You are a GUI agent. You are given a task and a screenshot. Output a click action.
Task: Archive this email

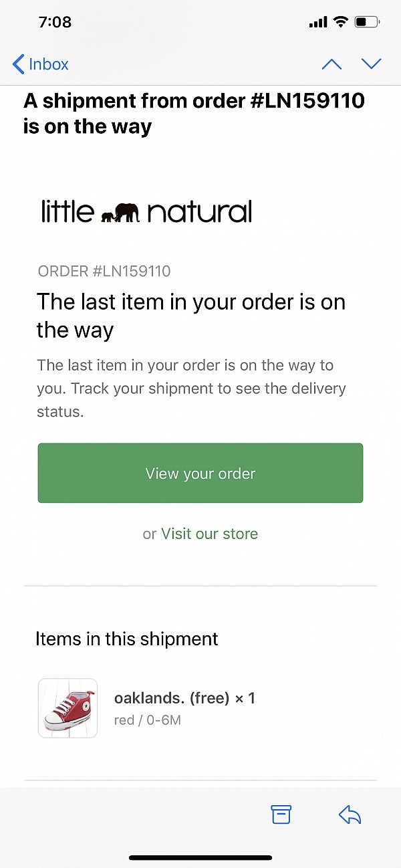tap(281, 814)
